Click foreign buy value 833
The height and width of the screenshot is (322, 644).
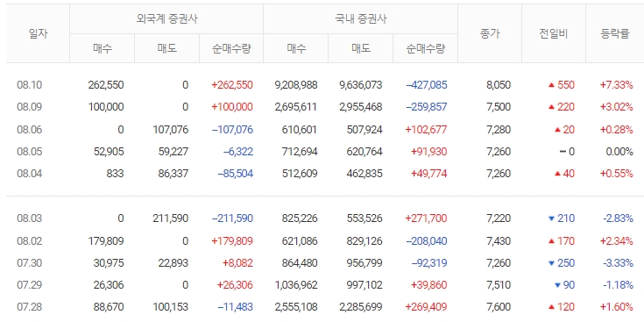pyautogui.click(x=116, y=174)
